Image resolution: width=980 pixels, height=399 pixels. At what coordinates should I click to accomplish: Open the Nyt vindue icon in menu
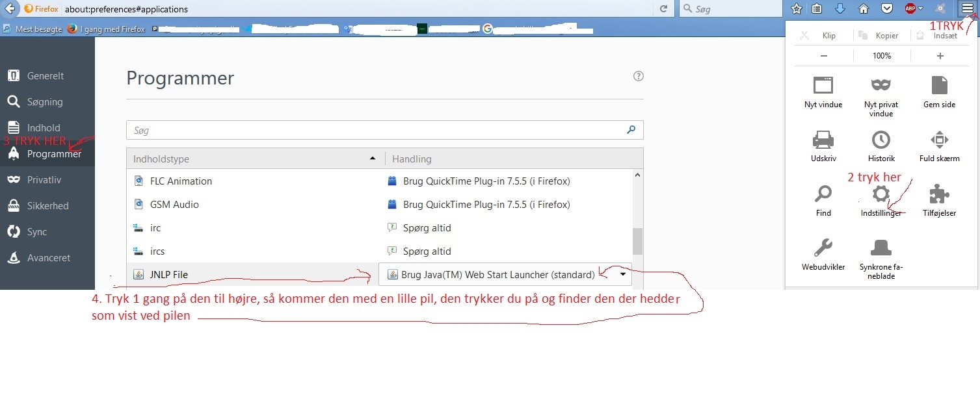823,86
